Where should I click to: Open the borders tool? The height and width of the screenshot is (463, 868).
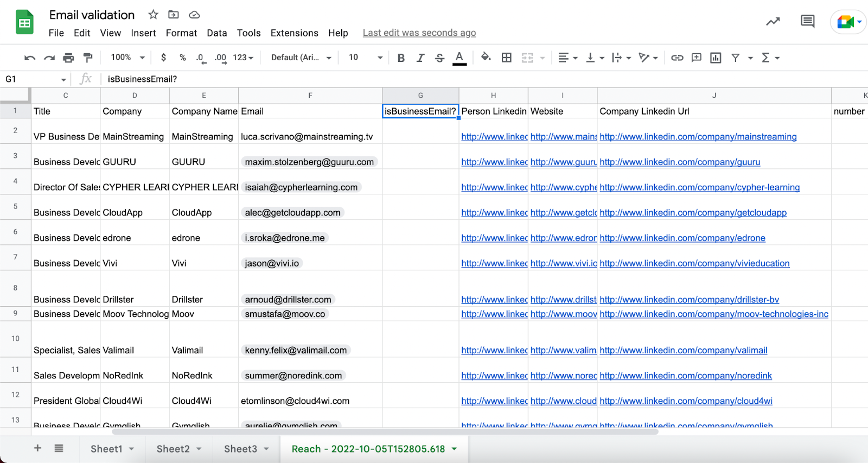click(507, 58)
